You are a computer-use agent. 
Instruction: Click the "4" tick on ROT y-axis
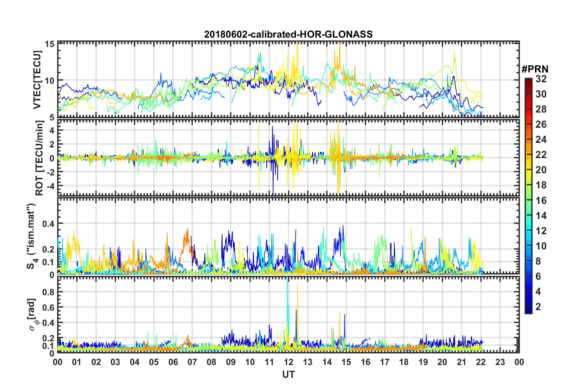click(52, 130)
